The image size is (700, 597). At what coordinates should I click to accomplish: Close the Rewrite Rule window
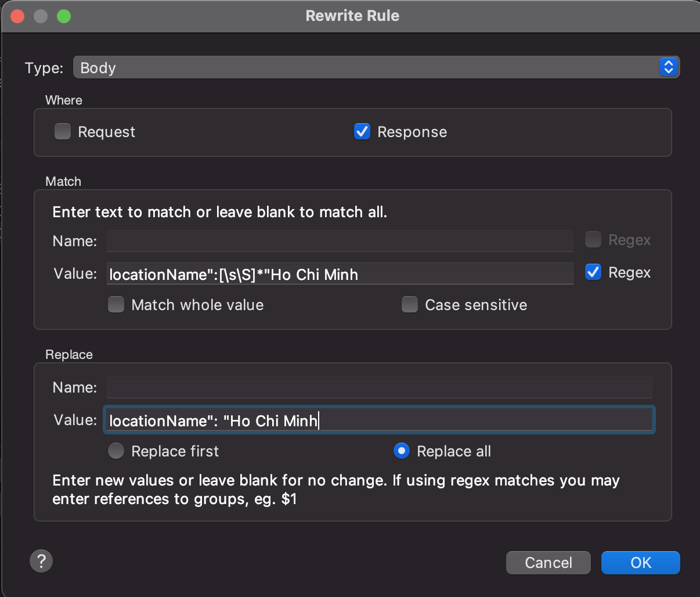click(17, 16)
